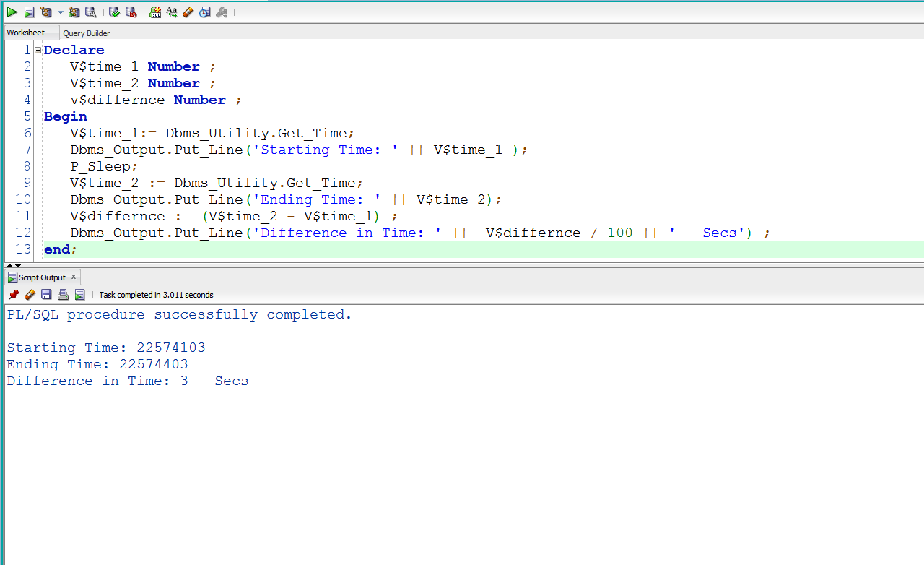The image size is (924, 565).
Task: Click the Run Script icon in the worksheet toolbar
Action: (x=29, y=12)
